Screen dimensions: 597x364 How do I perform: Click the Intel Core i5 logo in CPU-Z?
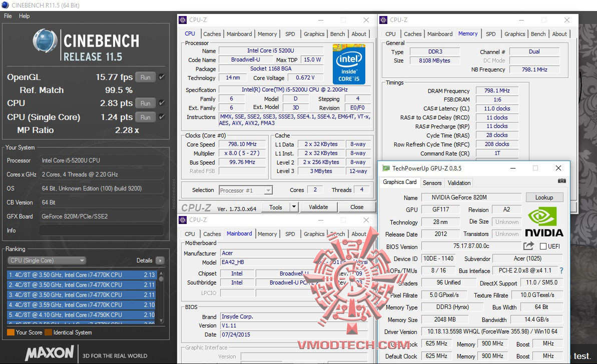click(349, 64)
